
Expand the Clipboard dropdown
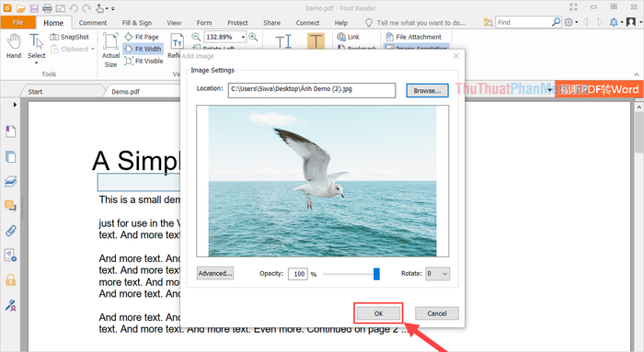93,50
